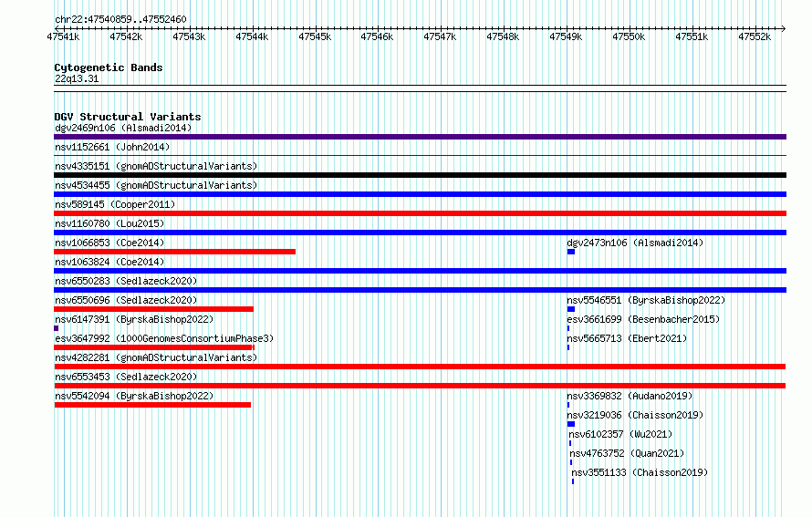Click the blue bar under nsv1160780
This screenshot has width=812, height=517.
[420, 233]
